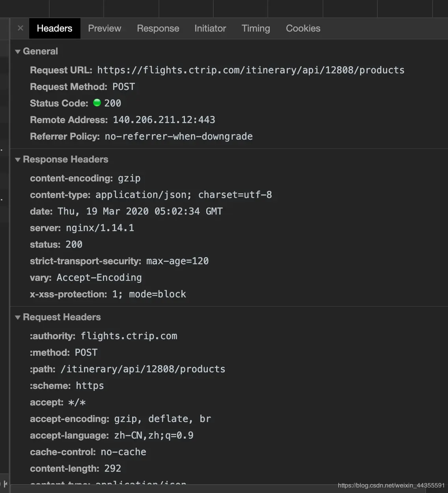Activate the Headers tab
Viewport: 448px width, 493px height.
(54, 28)
